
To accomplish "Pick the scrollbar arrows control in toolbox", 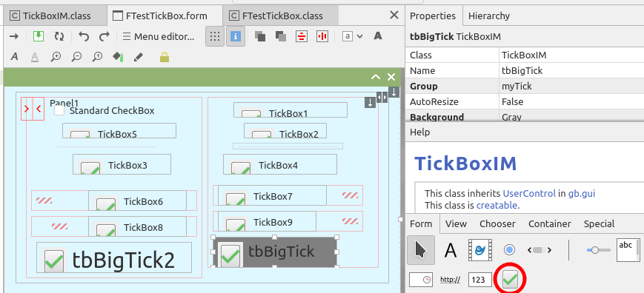I will 540,250.
